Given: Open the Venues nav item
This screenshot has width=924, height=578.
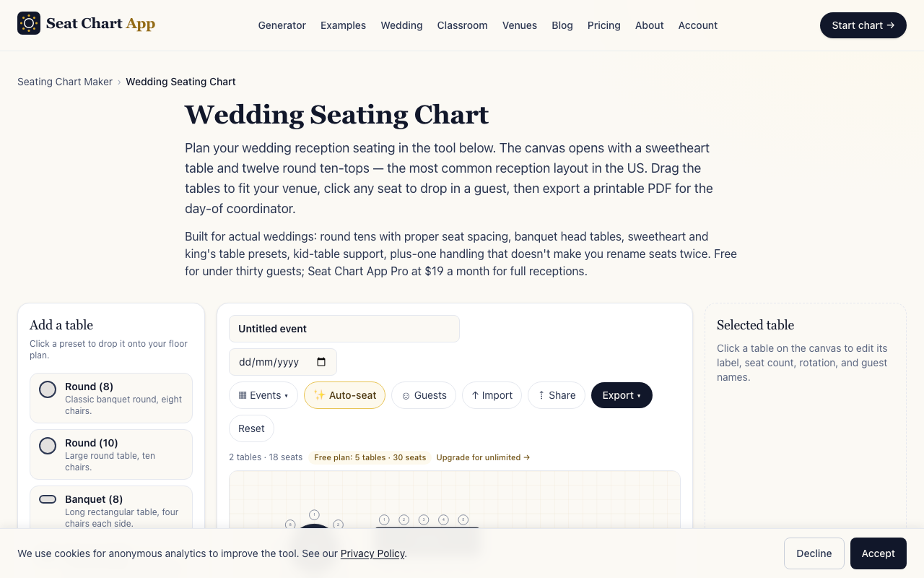Looking at the screenshot, I should [520, 25].
